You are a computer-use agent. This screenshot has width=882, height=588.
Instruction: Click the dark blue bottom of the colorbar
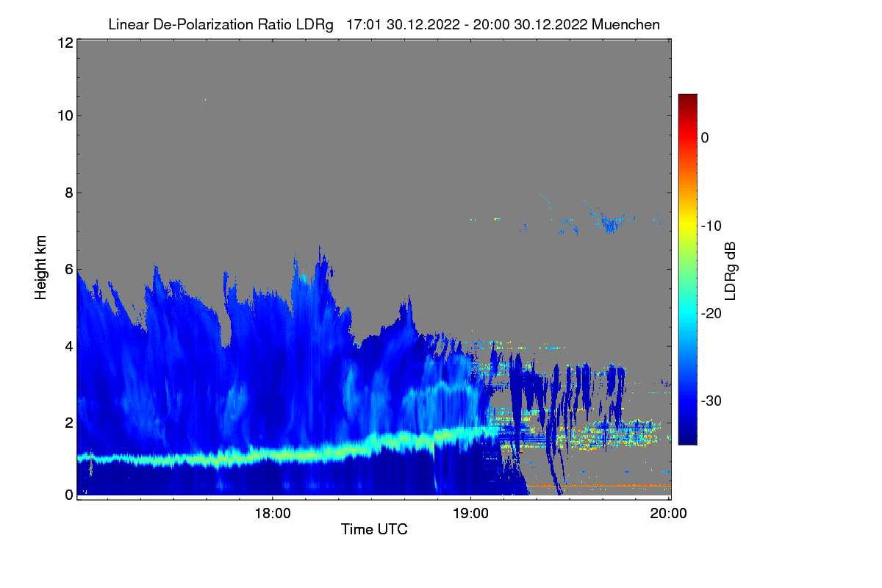pos(687,437)
